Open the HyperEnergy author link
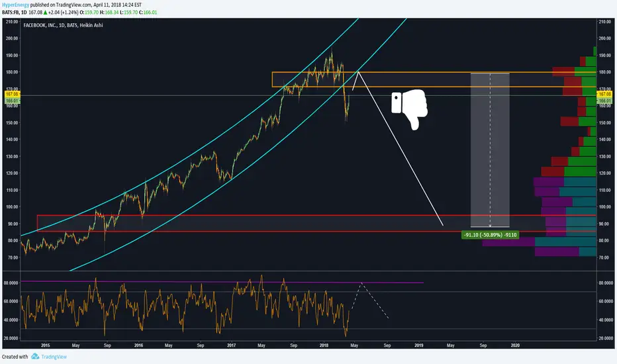Image resolution: width=617 pixels, height=364 pixels. (15, 5)
